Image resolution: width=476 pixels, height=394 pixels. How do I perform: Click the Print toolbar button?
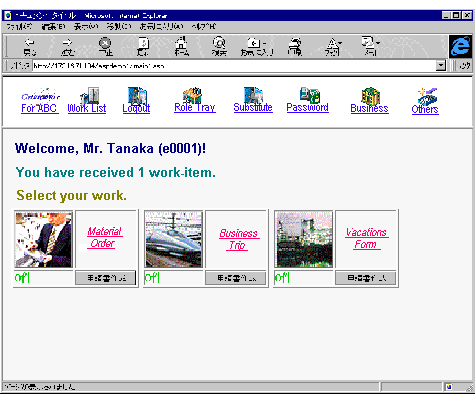point(295,47)
